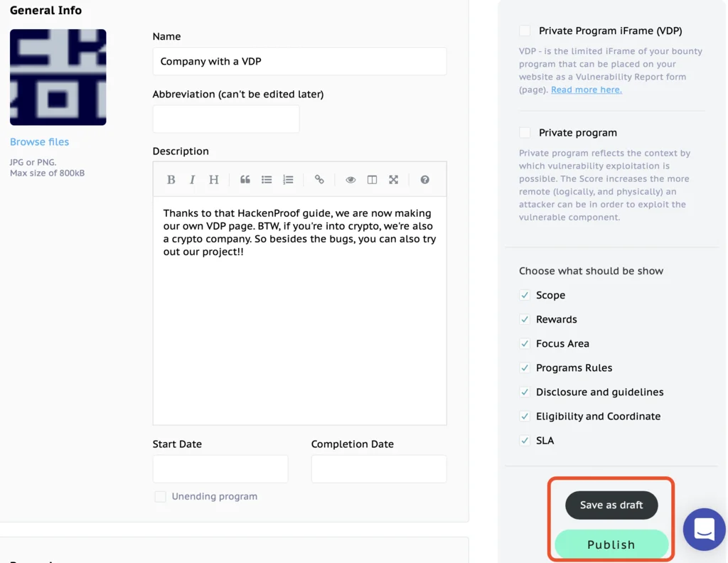Insert a numbered list in the description
Image resolution: width=728 pixels, height=563 pixels.
(288, 180)
